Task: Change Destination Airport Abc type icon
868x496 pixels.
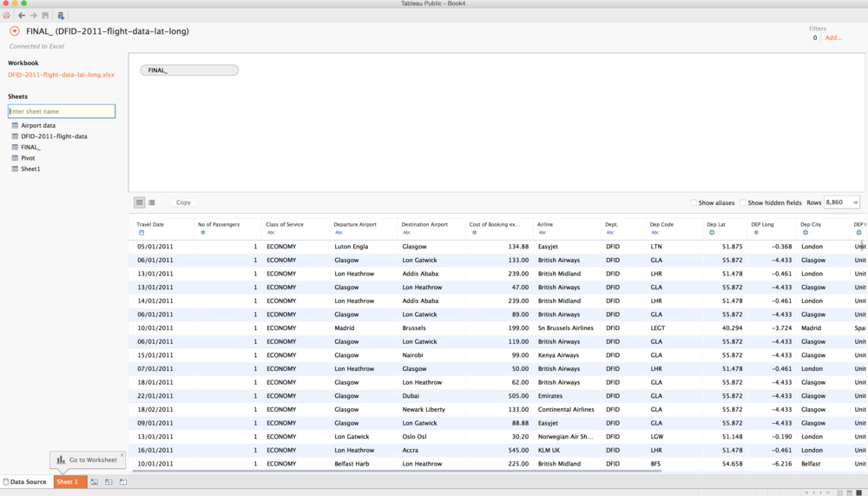Action: point(406,233)
